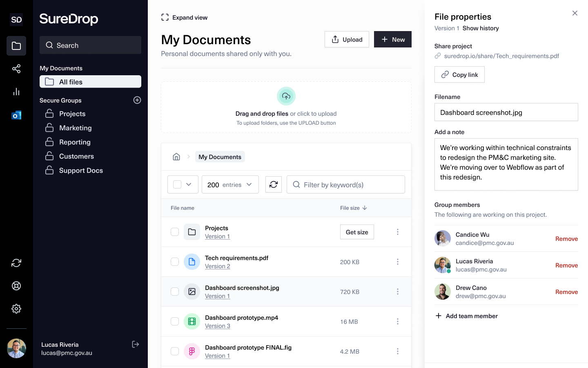Click the sync icon in sidebar
The height and width of the screenshot is (368, 588).
[x=16, y=263]
